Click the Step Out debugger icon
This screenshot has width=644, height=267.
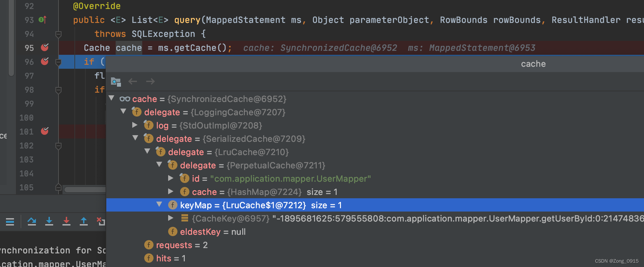(x=84, y=222)
